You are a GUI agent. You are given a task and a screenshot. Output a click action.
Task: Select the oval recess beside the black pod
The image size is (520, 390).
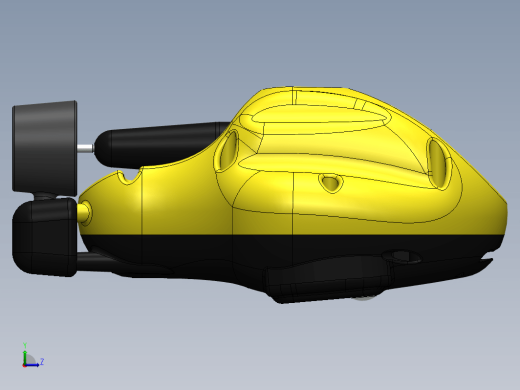coord(227,151)
